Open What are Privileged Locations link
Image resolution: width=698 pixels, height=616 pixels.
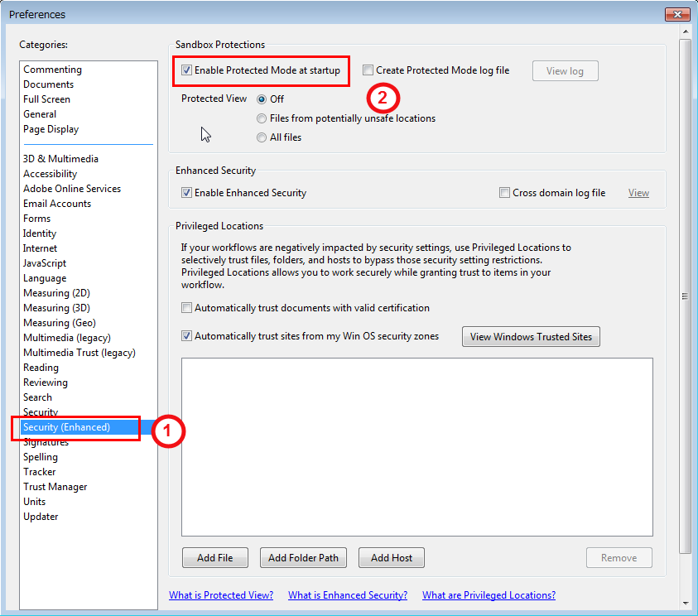click(x=489, y=595)
